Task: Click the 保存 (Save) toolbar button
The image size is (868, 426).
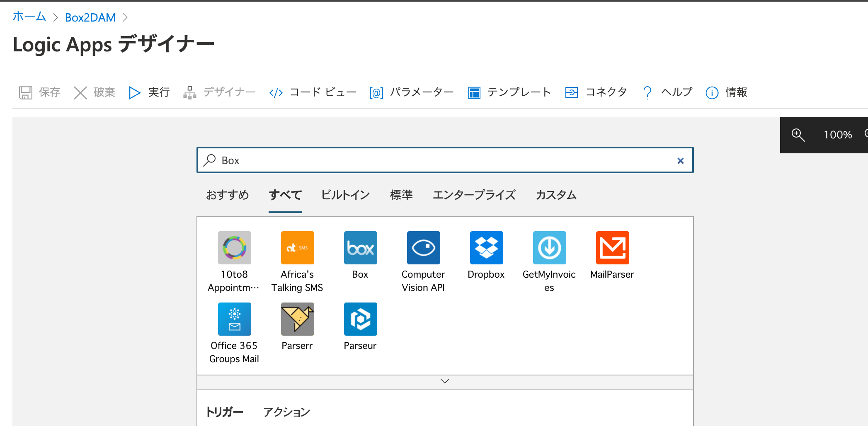Action: 39,92
